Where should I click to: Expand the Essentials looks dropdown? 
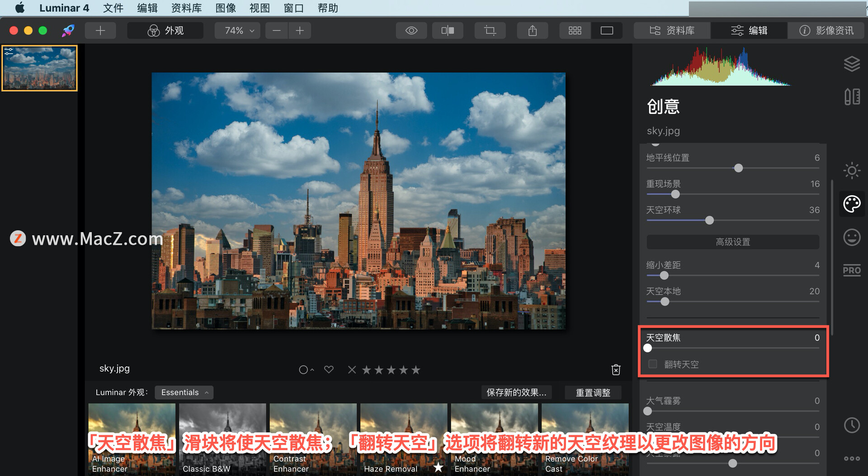pos(184,392)
